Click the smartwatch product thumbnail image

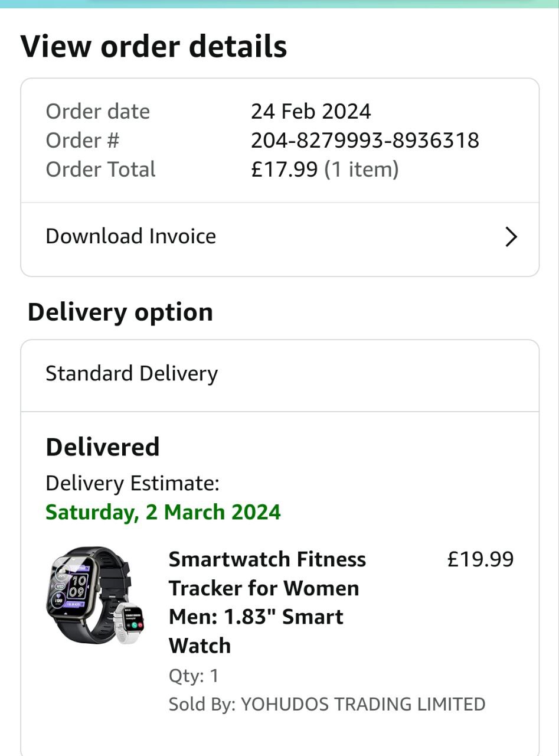96,595
